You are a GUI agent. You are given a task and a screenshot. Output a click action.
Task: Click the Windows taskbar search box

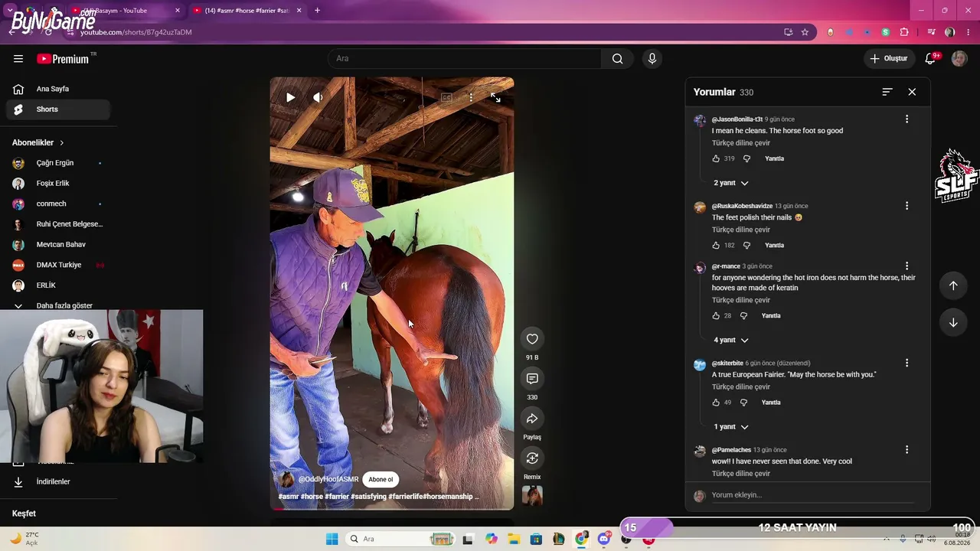401,540
